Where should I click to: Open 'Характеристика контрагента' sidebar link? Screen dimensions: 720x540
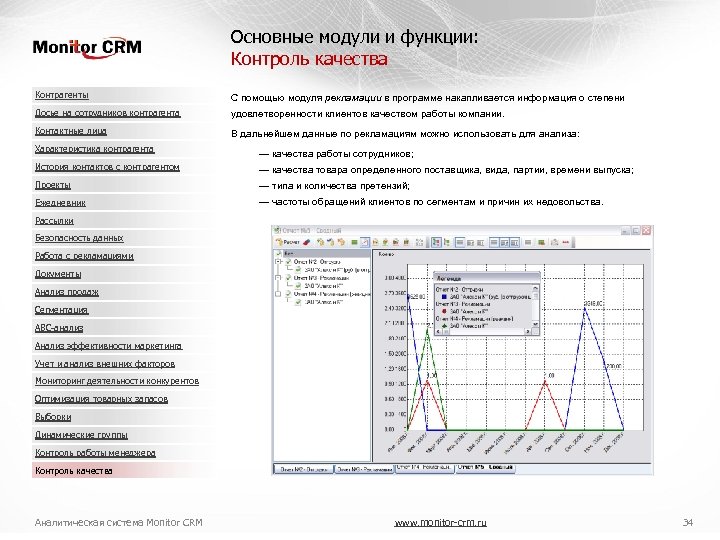[95, 149]
